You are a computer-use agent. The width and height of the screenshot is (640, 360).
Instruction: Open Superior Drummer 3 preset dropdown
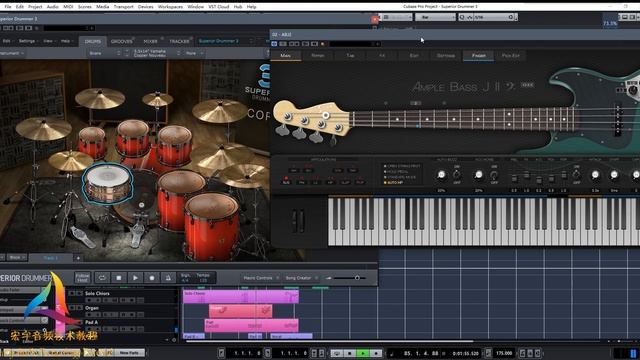pos(225,41)
